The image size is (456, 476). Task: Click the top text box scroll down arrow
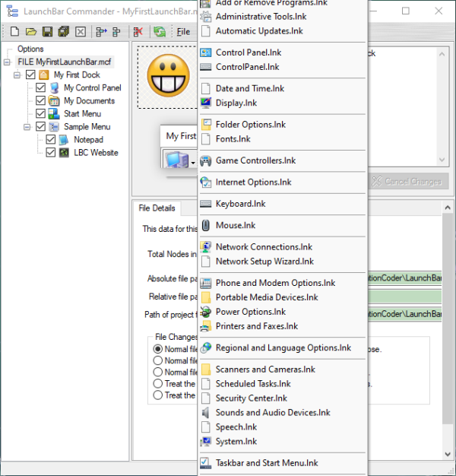(442, 160)
